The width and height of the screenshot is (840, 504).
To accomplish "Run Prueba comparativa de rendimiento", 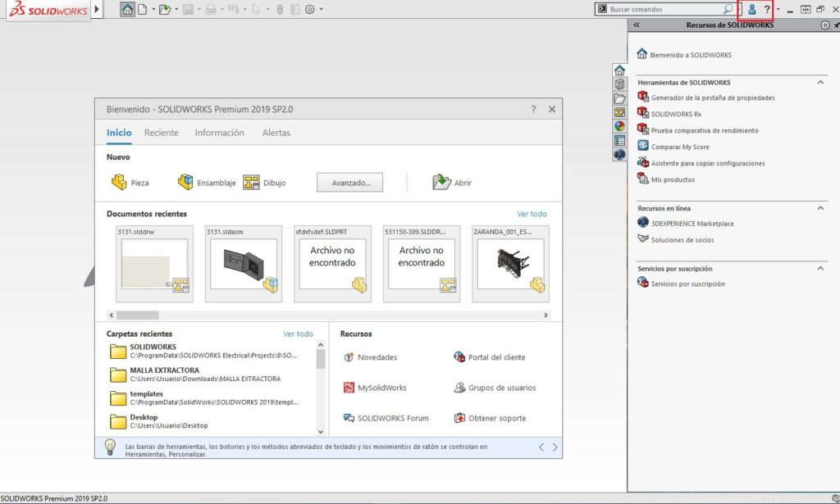I will (705, 130).
